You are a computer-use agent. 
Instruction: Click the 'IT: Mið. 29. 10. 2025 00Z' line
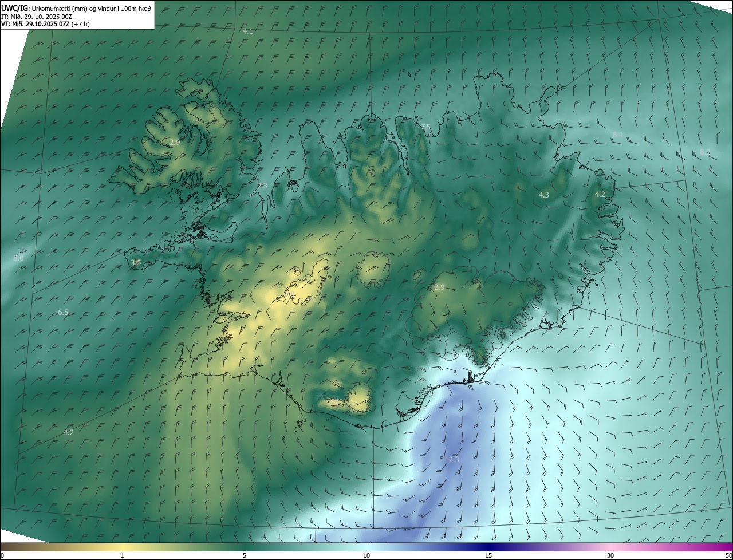[x=36, y=16]
